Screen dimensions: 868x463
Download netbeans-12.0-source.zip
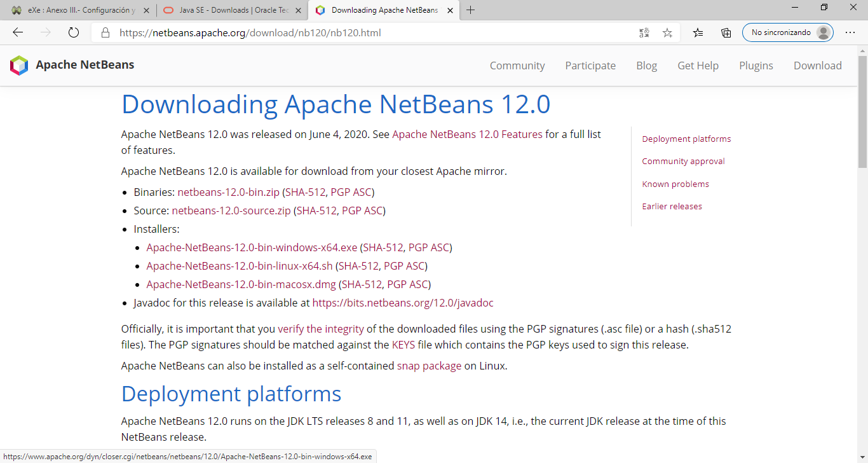click(x=231, y=211)
